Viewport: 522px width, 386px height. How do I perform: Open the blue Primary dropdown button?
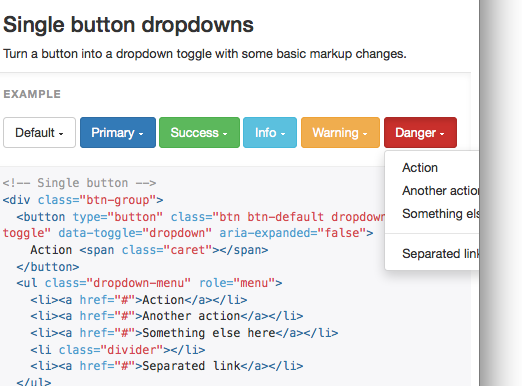click(x=118, y=133)
